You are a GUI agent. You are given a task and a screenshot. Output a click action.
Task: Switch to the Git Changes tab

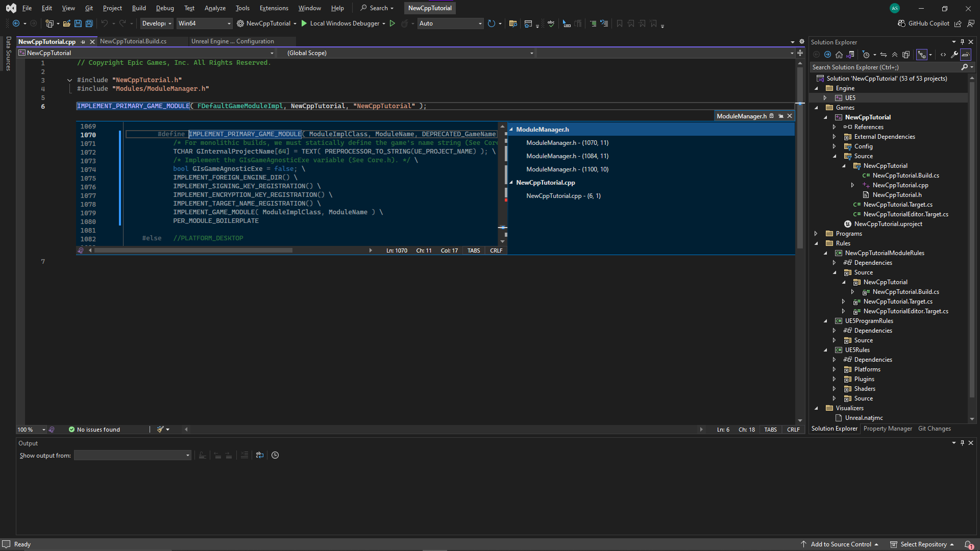pos(935,429)
